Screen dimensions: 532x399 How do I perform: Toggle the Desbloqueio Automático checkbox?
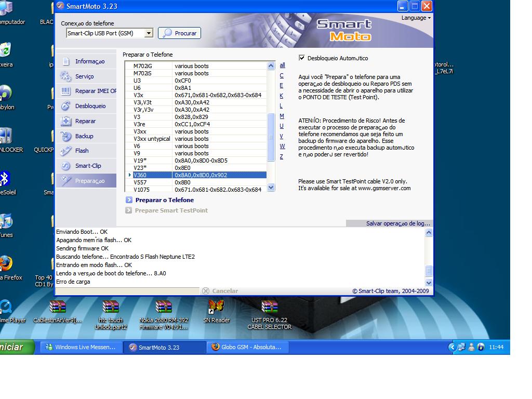pos(302,58)
